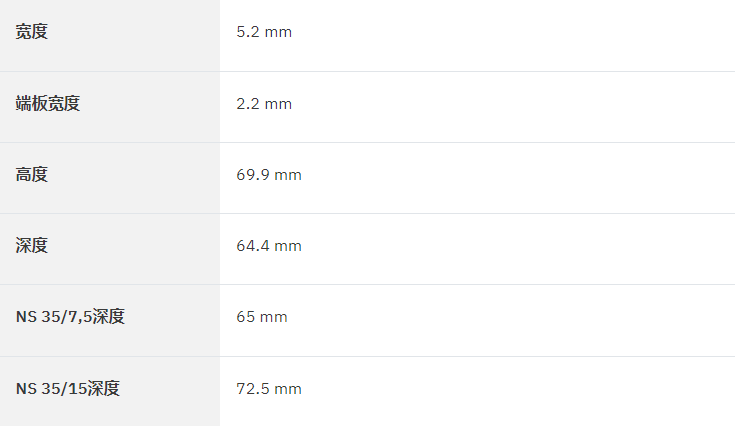
Task: Click the NS 35/15深度 label
Action: point(68,388)
